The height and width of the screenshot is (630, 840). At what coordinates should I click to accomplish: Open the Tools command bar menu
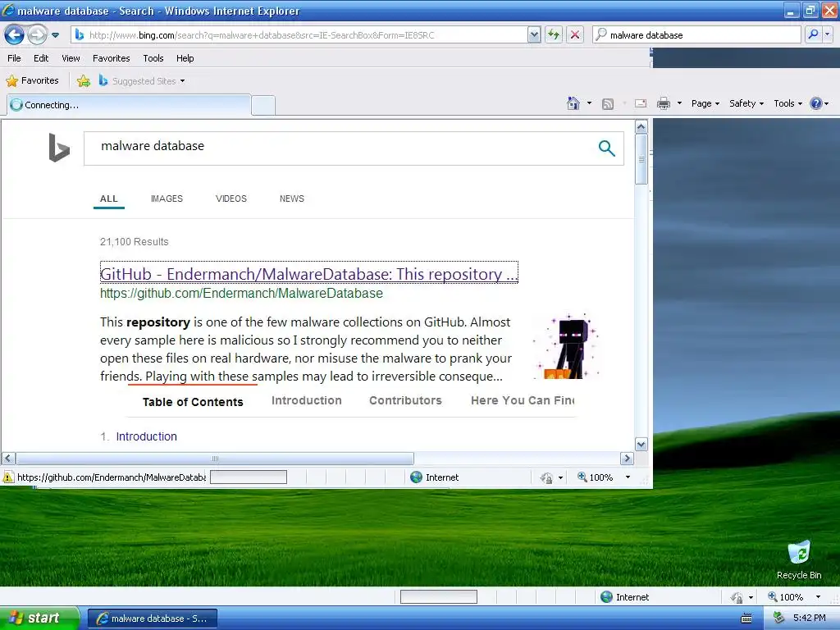[x=787, y=103]
